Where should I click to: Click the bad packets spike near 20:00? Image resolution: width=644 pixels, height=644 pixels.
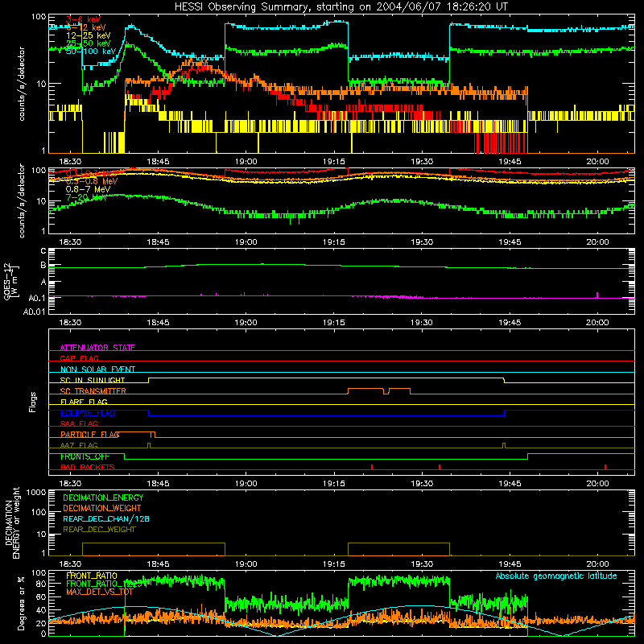[605, 467]
